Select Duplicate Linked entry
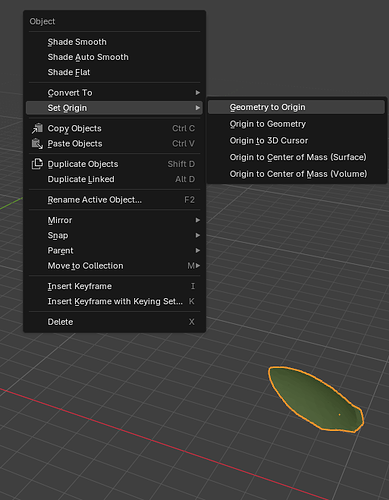Screen dimensions: 389x500 [x=114, y=179]
